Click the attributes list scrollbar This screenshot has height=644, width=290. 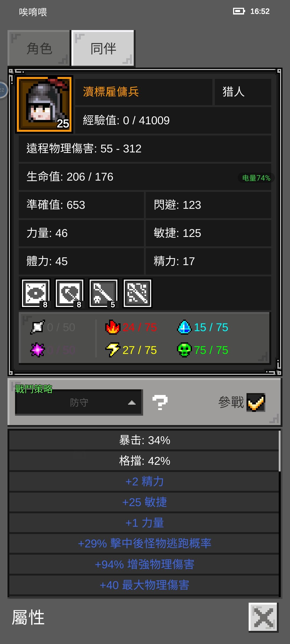coord(280,451)
